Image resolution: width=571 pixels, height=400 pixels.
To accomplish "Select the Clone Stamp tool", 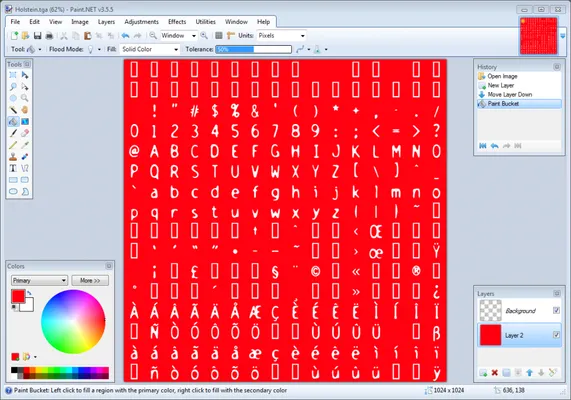I will point(13,157).
